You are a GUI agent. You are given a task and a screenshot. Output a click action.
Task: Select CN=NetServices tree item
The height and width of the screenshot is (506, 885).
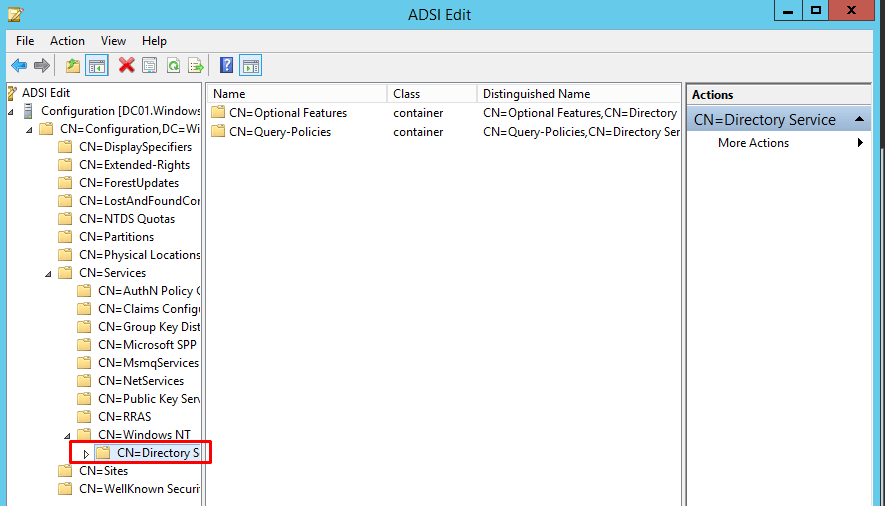click(x=141, y=381)
